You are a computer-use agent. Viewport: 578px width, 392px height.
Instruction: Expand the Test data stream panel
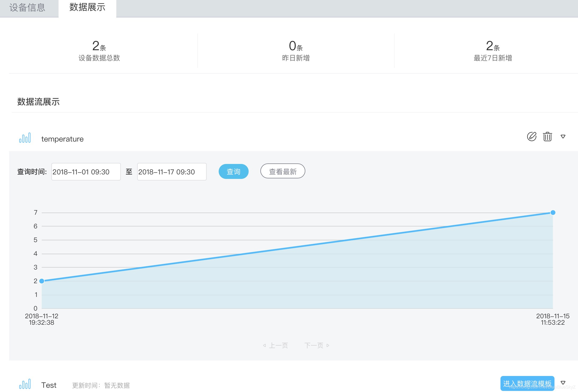[x=563, y=383]
